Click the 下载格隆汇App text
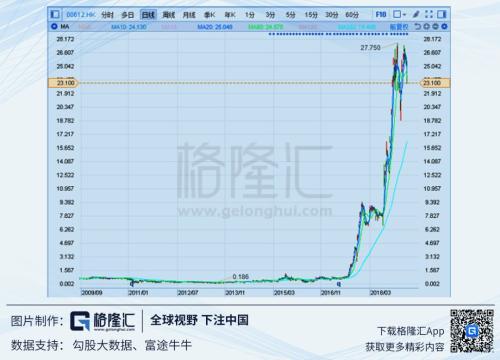The width and height of the screenshot is (500, 360). pyautogui.click(x=411, y=331)
